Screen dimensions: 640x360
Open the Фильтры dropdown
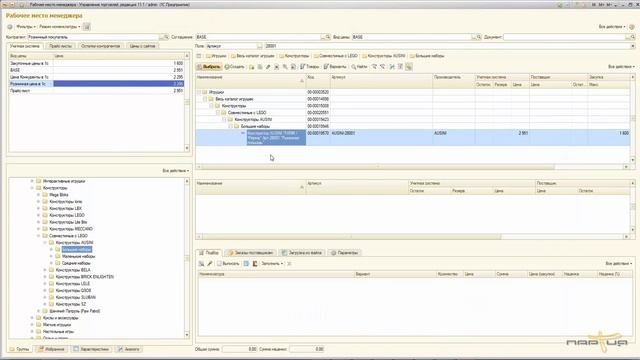[26, 27]
